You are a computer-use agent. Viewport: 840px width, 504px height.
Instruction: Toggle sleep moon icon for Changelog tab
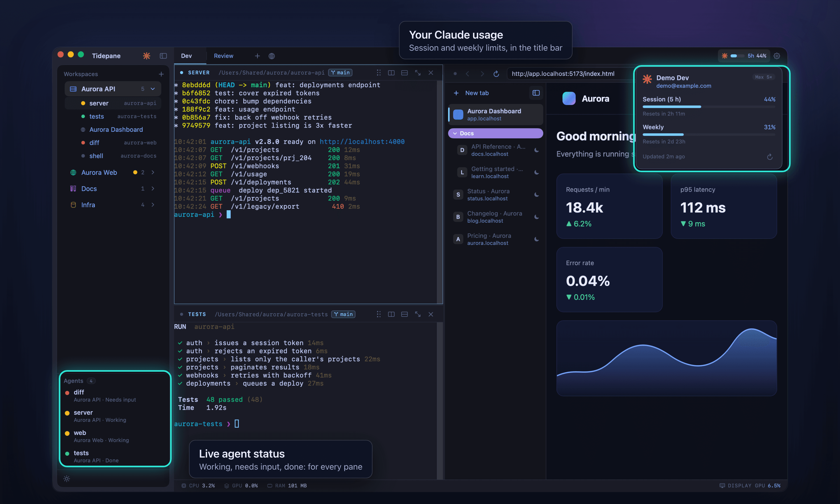[x=537, y=217]
